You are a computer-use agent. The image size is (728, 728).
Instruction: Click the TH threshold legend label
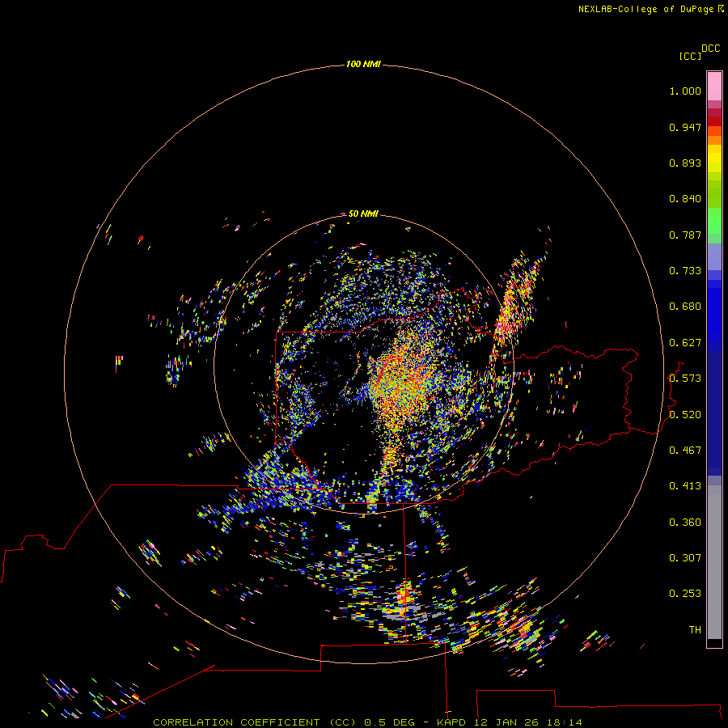[x=695, y=630]
